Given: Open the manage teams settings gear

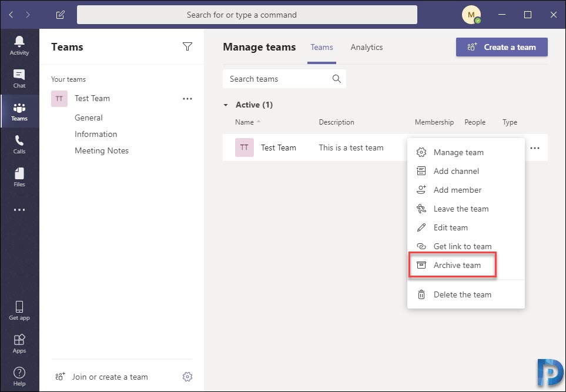Looking at the screenshot, I should (187, 377).
